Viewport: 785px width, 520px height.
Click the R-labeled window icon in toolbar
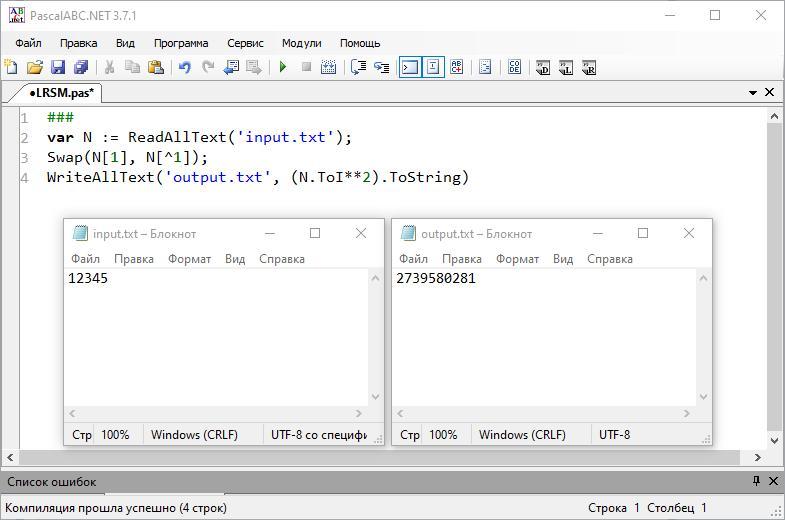[589, 68]
